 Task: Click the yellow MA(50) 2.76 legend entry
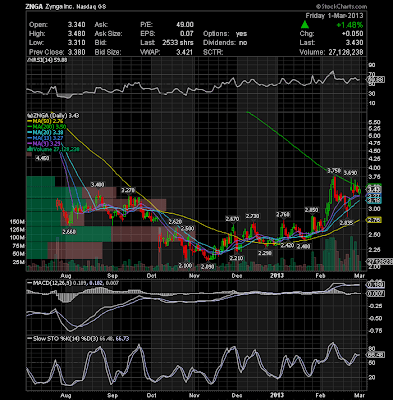pyautogui.click(x=45, y=121)
